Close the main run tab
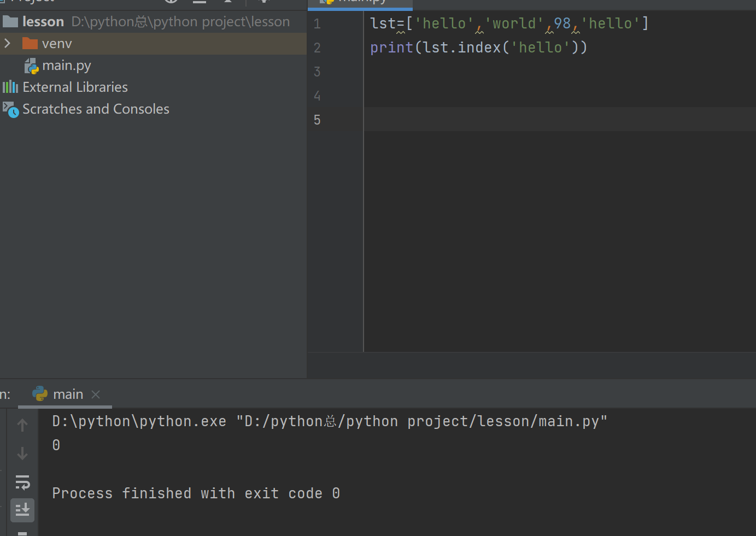Screen dimensions: 756x536 96,394
